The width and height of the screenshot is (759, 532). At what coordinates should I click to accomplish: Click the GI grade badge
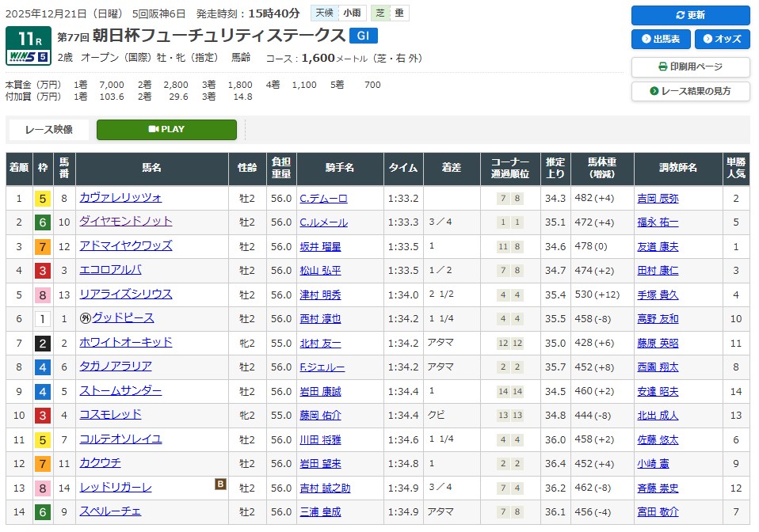(x=364, y=36)
